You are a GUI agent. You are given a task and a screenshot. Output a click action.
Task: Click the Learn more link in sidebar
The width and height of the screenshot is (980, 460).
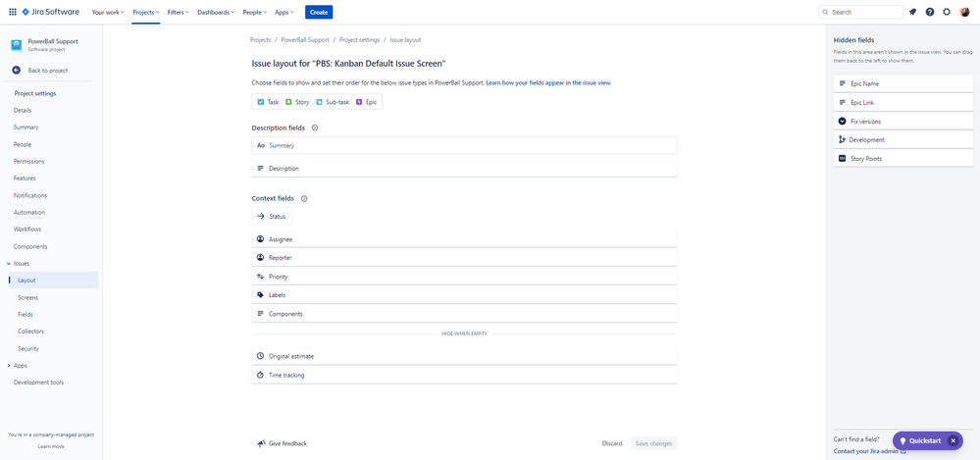[x=51, y=447]
